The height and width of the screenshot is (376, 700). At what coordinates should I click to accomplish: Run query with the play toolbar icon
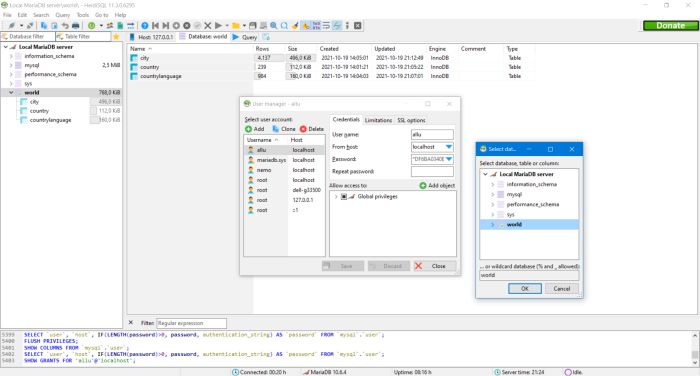pyautogui.click(x=218, y=25)
